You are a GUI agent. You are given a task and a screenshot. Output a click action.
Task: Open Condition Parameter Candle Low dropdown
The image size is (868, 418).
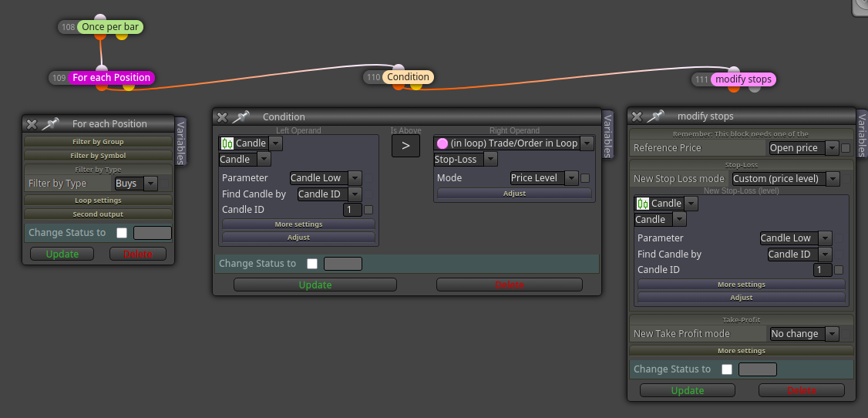click(325, 177)
